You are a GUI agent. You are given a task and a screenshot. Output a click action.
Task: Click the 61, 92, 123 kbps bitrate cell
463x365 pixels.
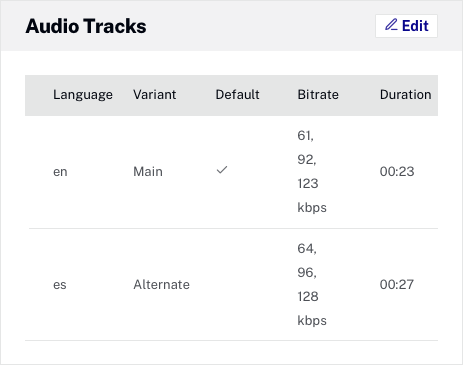(312, 172)
